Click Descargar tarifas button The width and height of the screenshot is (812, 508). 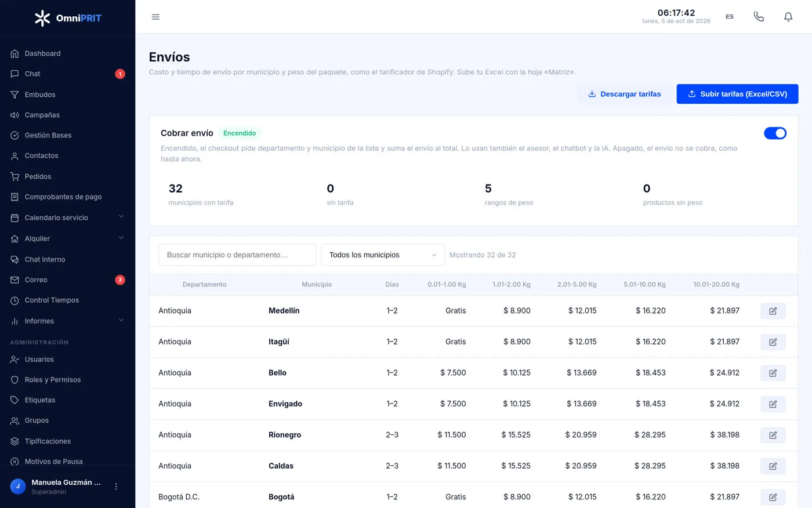(624, 94)
